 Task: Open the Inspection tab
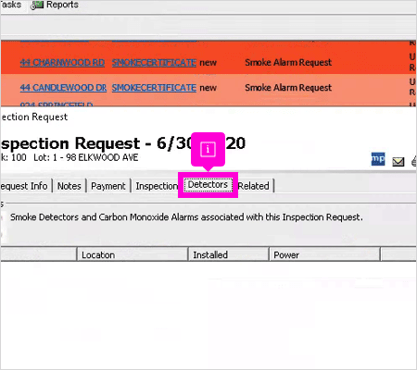click(x=156, y=186)
